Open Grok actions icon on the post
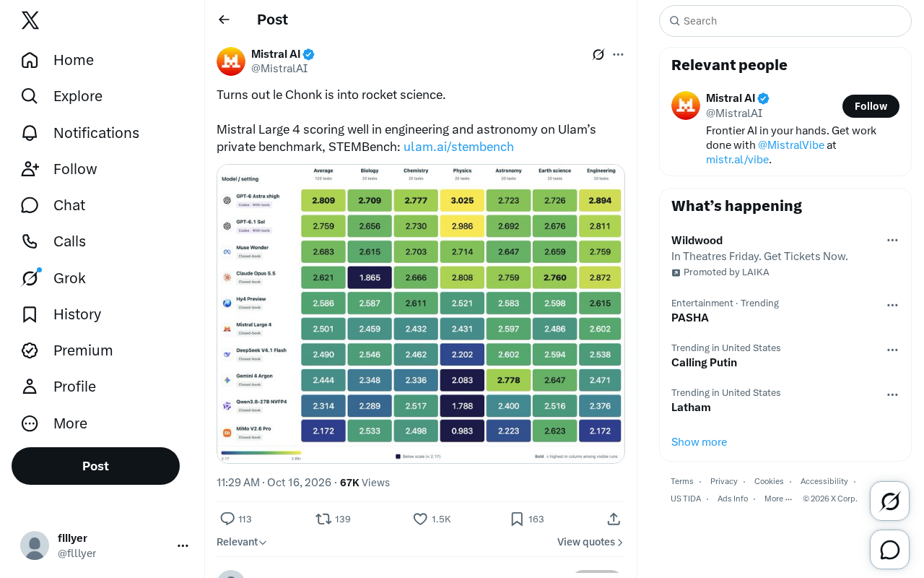 coord(598,54)
